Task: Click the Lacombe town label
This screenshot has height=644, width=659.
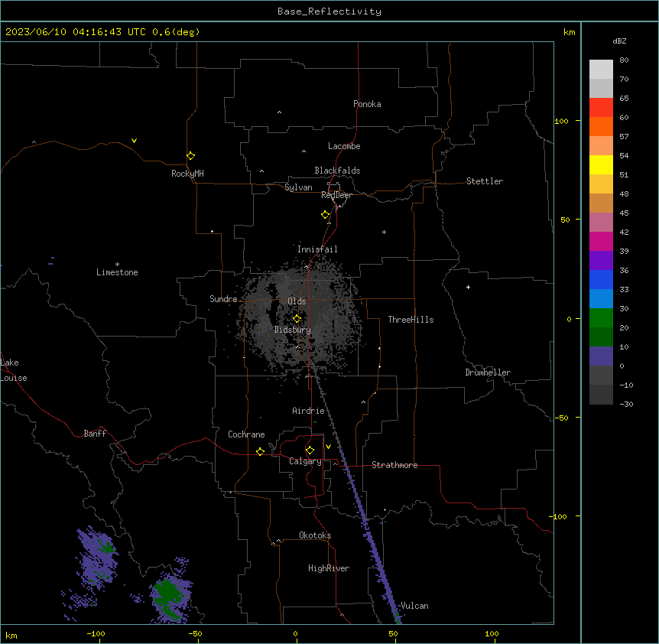Action: pyautogui.click(x=344, y=146)
